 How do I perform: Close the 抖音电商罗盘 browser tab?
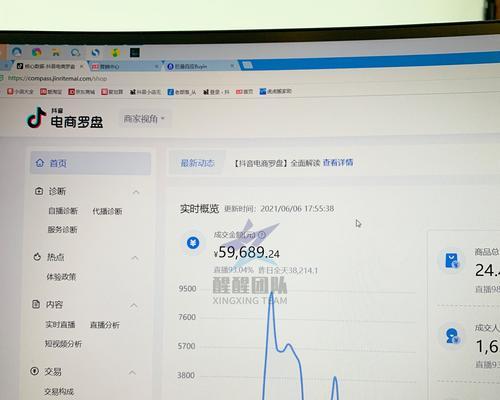pos(82,66)
